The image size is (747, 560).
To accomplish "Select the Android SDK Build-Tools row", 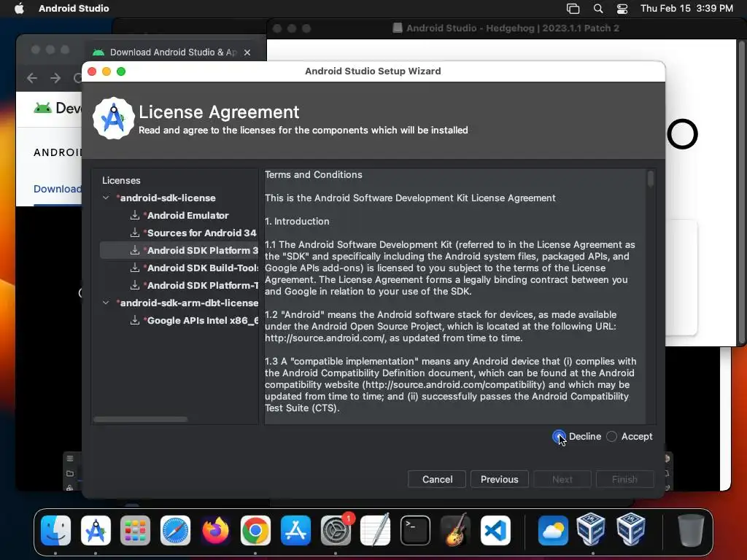I will tap(179, 268).
